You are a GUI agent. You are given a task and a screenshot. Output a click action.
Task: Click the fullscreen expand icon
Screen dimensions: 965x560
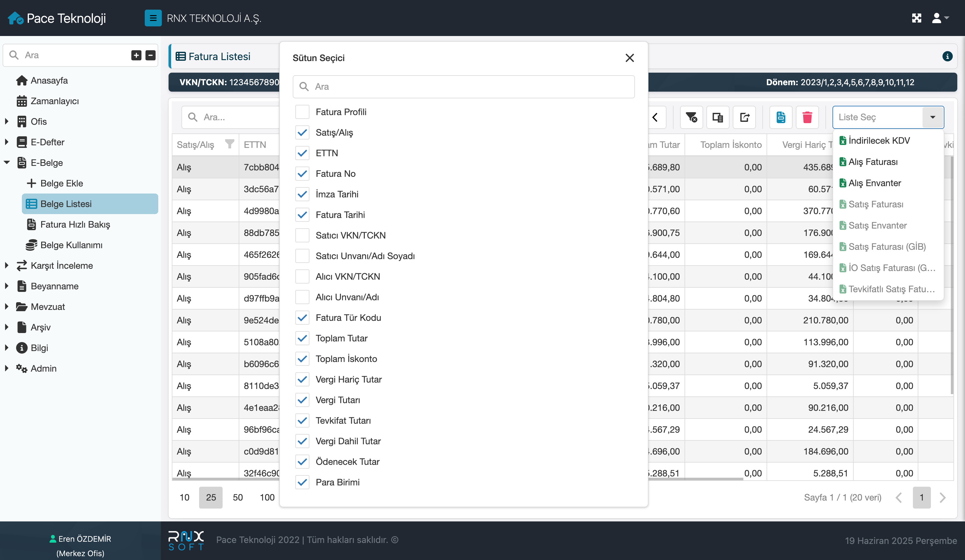pyautogui.click(x=916, y=18)
